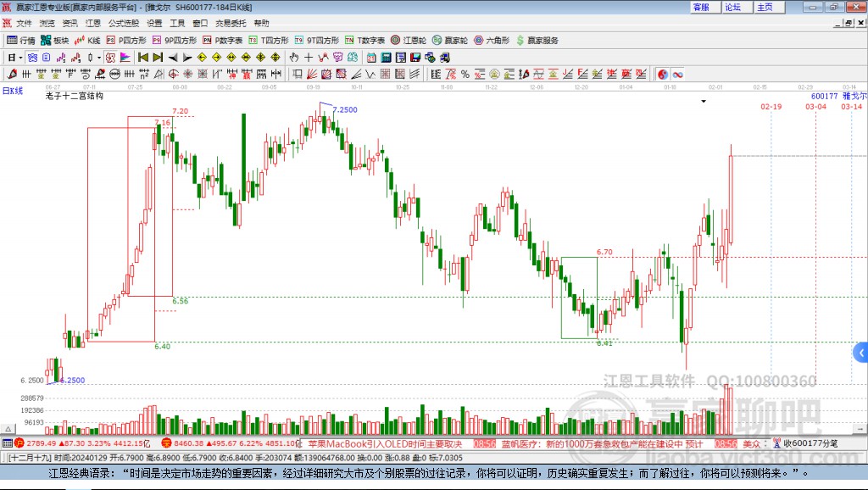This screenshot has width=868, height=490.
Task: Select the red pen drawing tool
Action: click(x=12, y=75)
